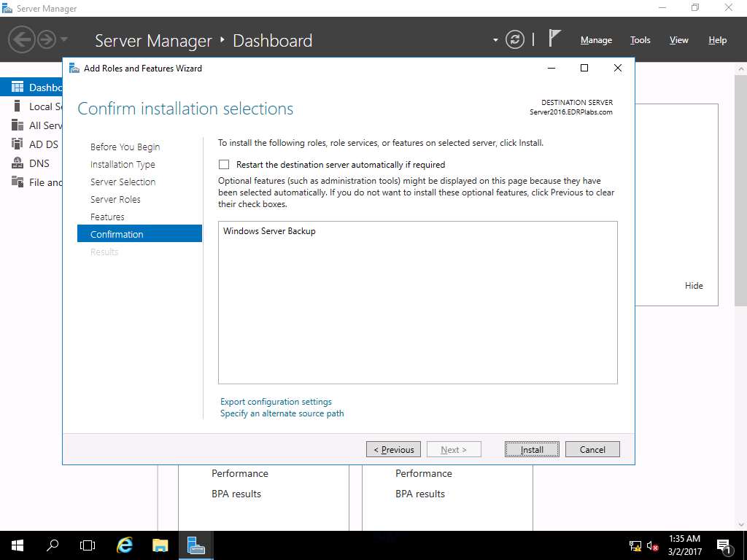Click Install to begin installation

(x=532, y=449)
